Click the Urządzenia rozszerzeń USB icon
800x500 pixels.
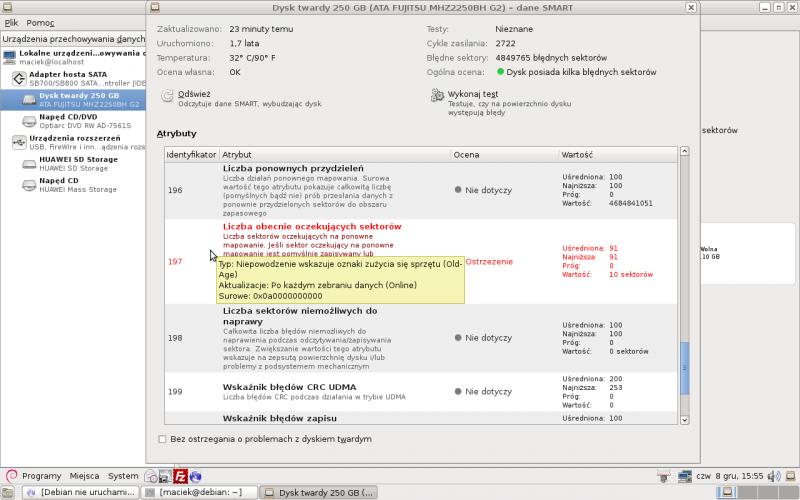pos(18,142)
